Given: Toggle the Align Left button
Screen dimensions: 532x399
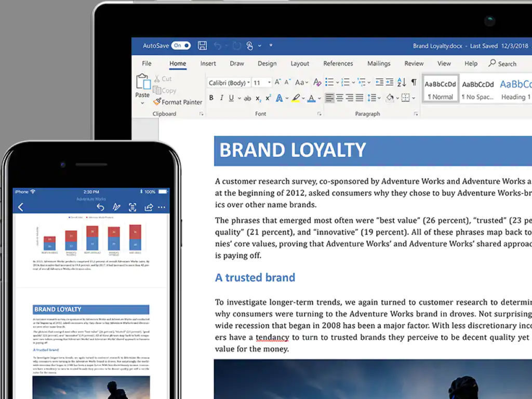Looking at the screenshot, I should (x=329, y=98).
